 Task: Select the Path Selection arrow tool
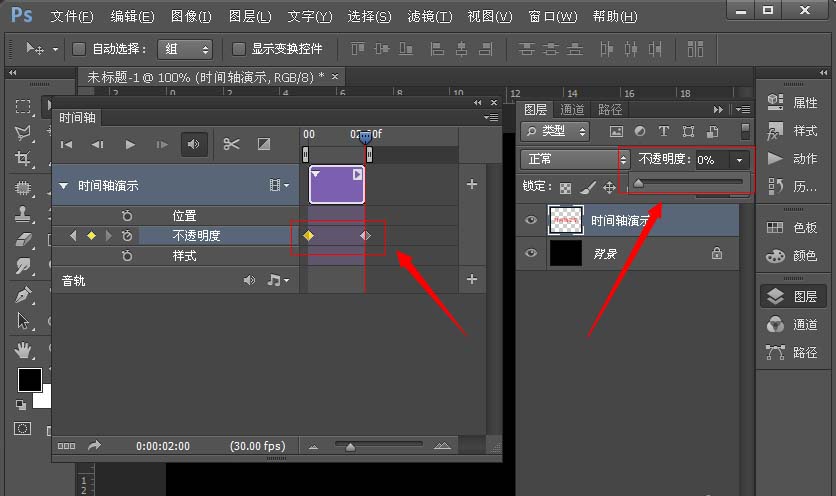click(x=22, y=321)
